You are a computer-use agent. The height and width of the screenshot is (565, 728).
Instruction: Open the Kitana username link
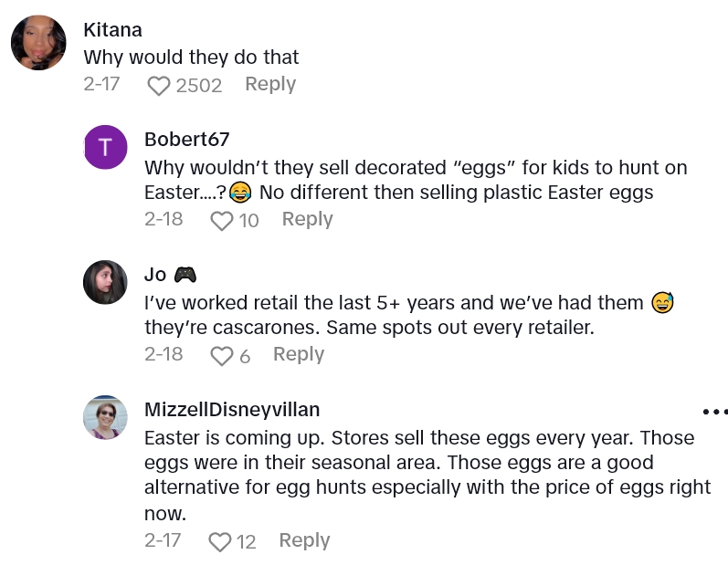click(112, 30)
